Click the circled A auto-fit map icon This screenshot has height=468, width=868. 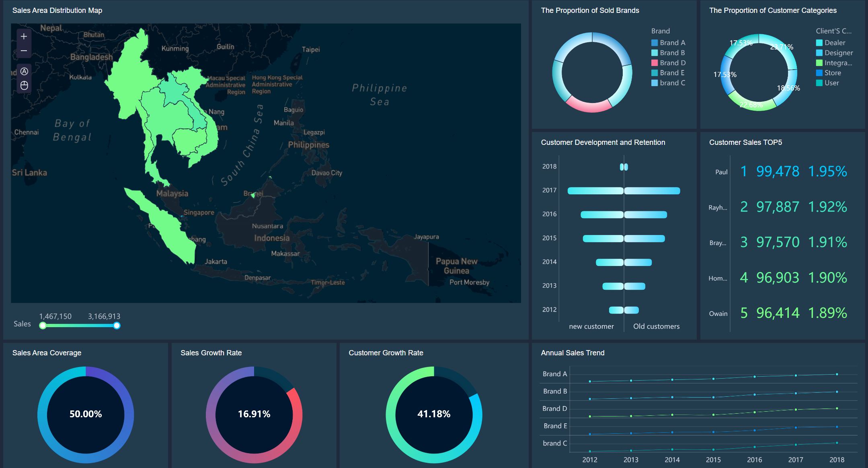[x=24, y=71]
